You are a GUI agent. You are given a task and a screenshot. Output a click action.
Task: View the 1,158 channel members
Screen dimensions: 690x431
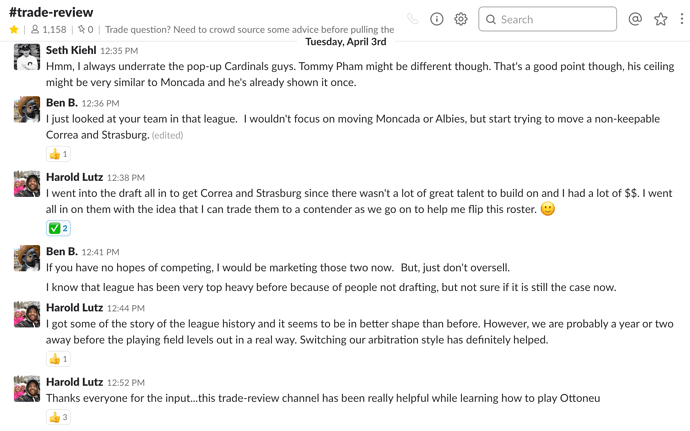(48, 29)
